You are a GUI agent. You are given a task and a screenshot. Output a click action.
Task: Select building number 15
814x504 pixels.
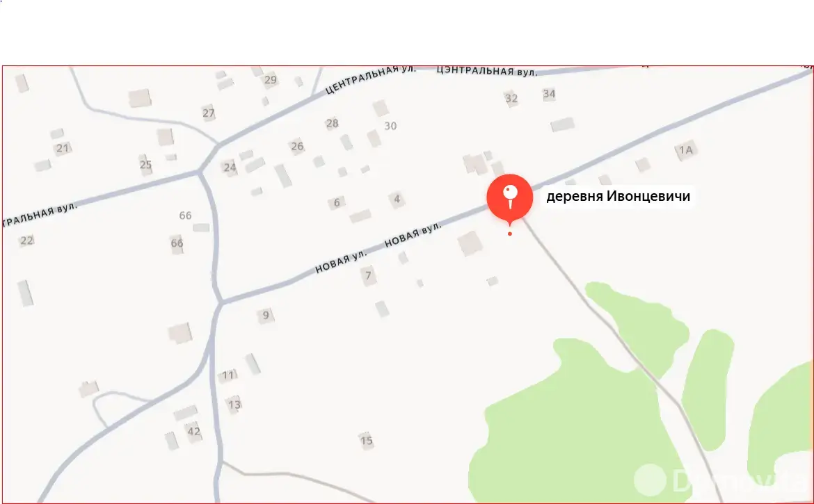point(367,441)
